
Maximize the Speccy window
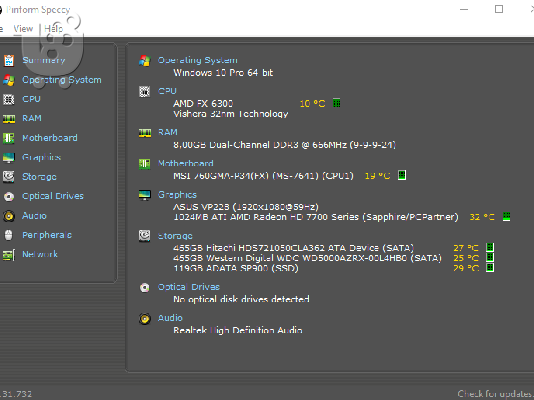tap(499, 9)
